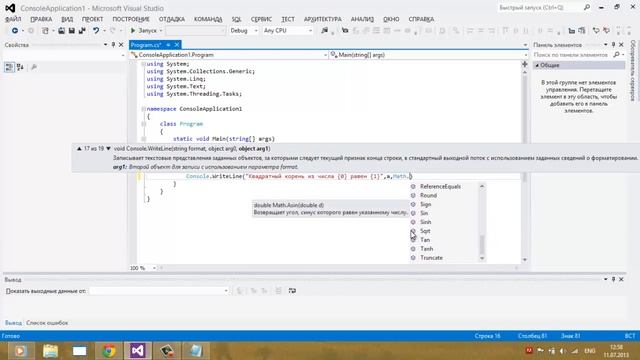Screen dimensions: 640x360
Task: Collapse the using directives region
Action: pos(143,64)
